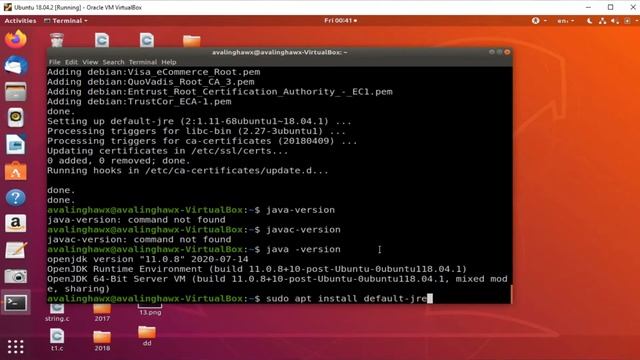Select the 2017 folder on desktop
The width and height of the screenshot is (640, 360).
tap(102, 313)
